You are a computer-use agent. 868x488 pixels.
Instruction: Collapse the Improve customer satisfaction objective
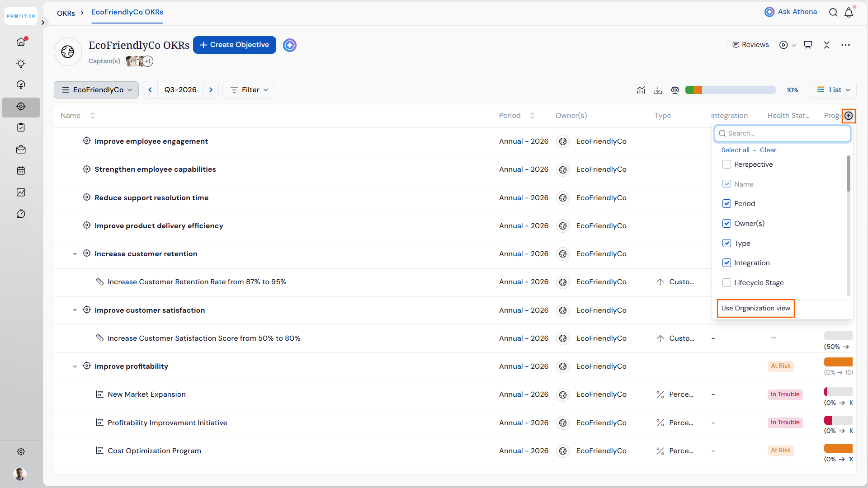(75, 310)
